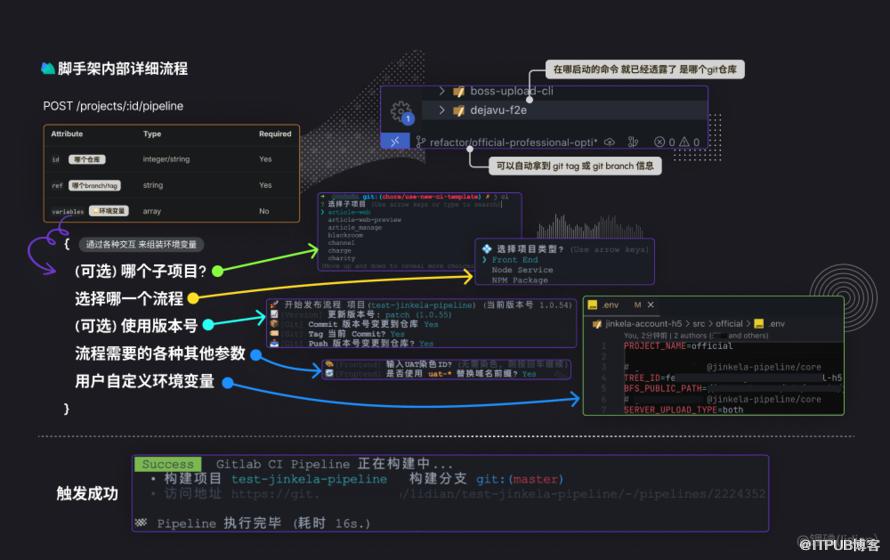Viewport: 890px width, 560px height.
Task: Click jinkela-account-h5 in the breadcrumb
Action: [644, 324]
